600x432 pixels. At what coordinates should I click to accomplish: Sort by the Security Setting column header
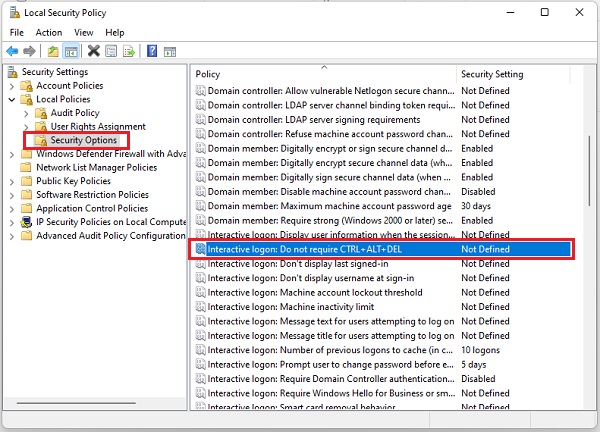tap(491, 75)
